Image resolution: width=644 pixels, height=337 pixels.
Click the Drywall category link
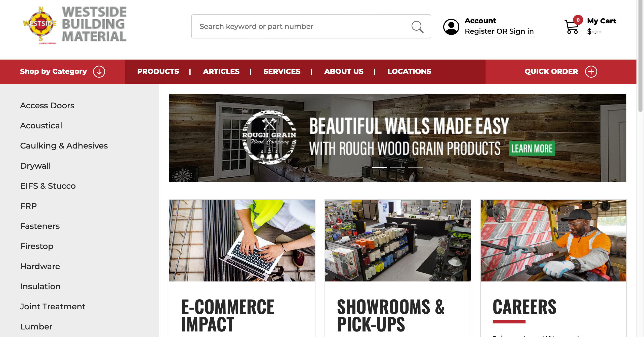click(35, 166)
